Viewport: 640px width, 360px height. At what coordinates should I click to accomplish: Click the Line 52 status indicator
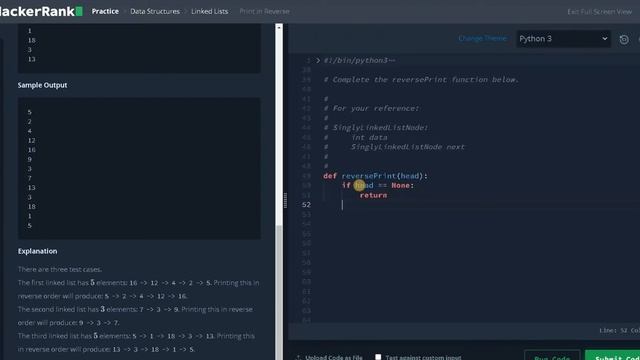click(619, 330)
